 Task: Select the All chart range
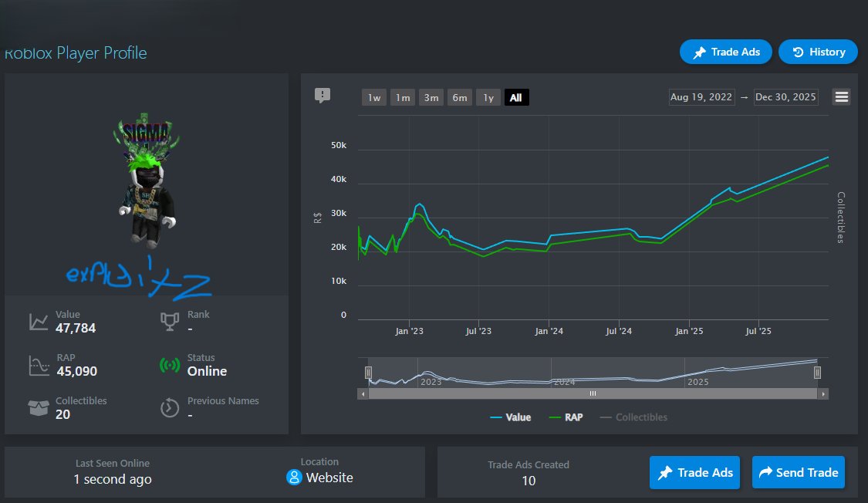click(x=516, y=97)
